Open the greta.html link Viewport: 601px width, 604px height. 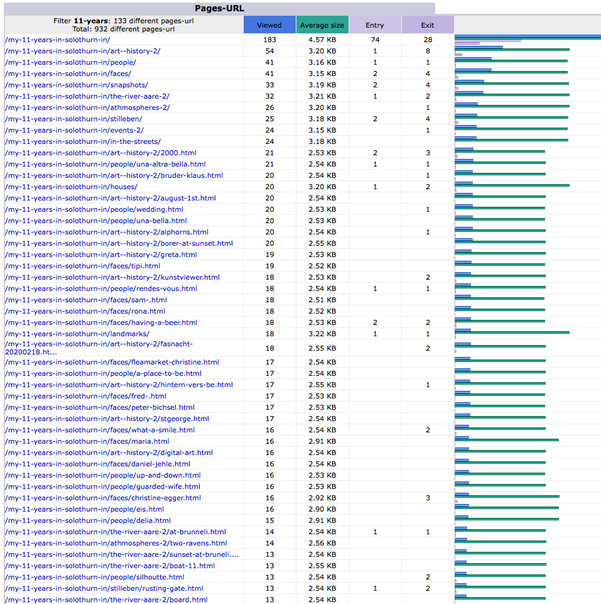pyautogui.click(x=101, y=255)
